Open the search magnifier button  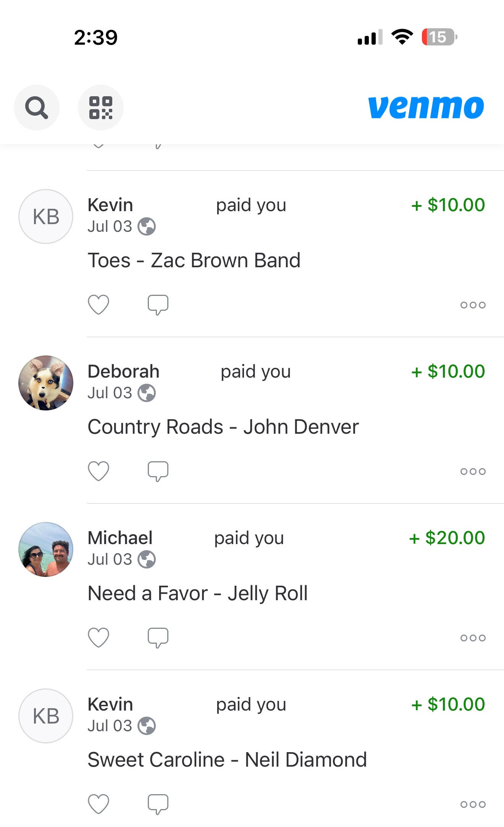37,108
